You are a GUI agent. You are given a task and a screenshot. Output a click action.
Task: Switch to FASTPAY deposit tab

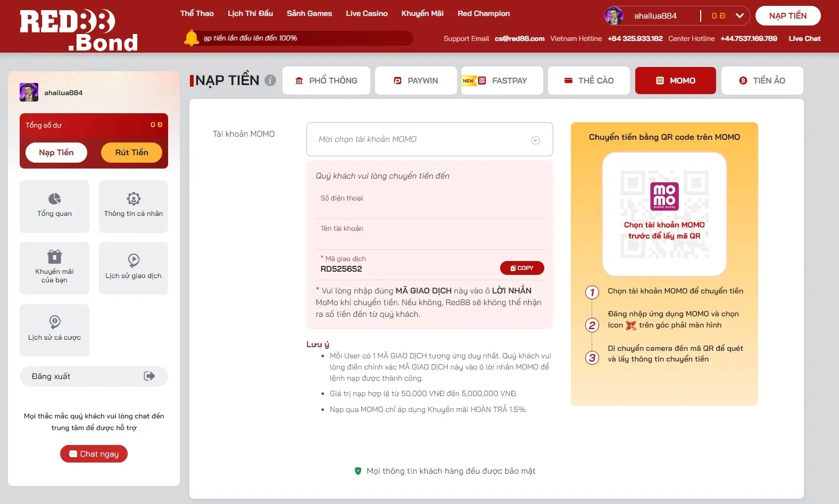tap(502, 80)
